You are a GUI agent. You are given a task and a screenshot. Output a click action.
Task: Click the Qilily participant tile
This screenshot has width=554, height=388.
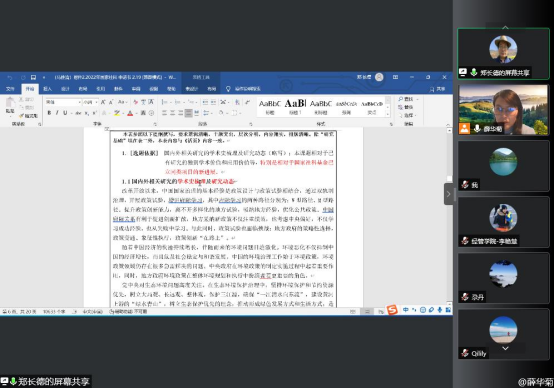503,334
